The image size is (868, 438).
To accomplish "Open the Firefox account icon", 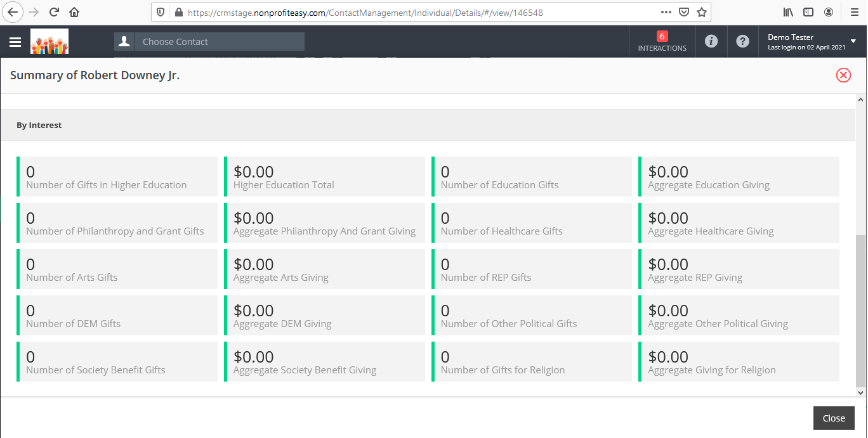I will click(829, 12).
